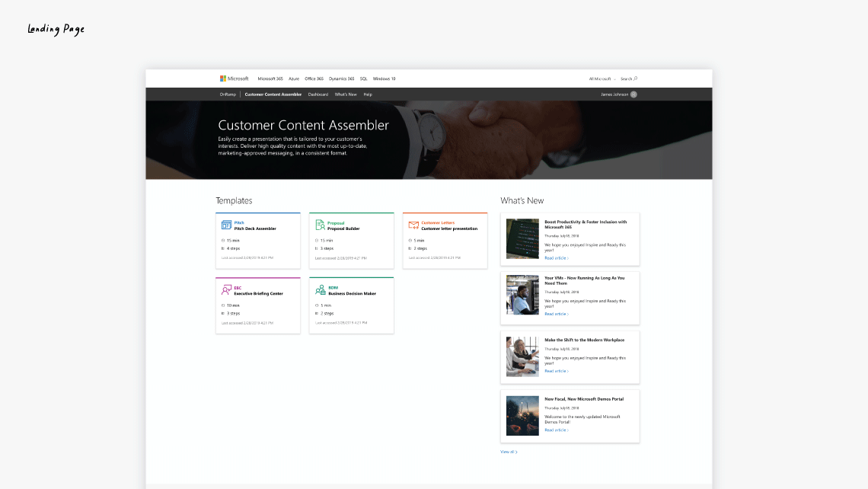This screenshot has height=489, width=868.
Task: Choose Windows 10 in the top navigation
Action: (385, 78)
